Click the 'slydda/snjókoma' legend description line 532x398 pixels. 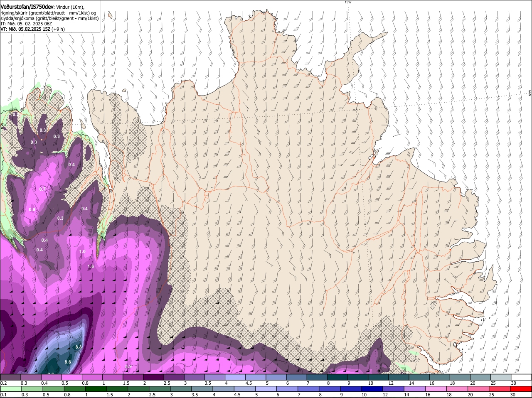click(x=49, y=18)
